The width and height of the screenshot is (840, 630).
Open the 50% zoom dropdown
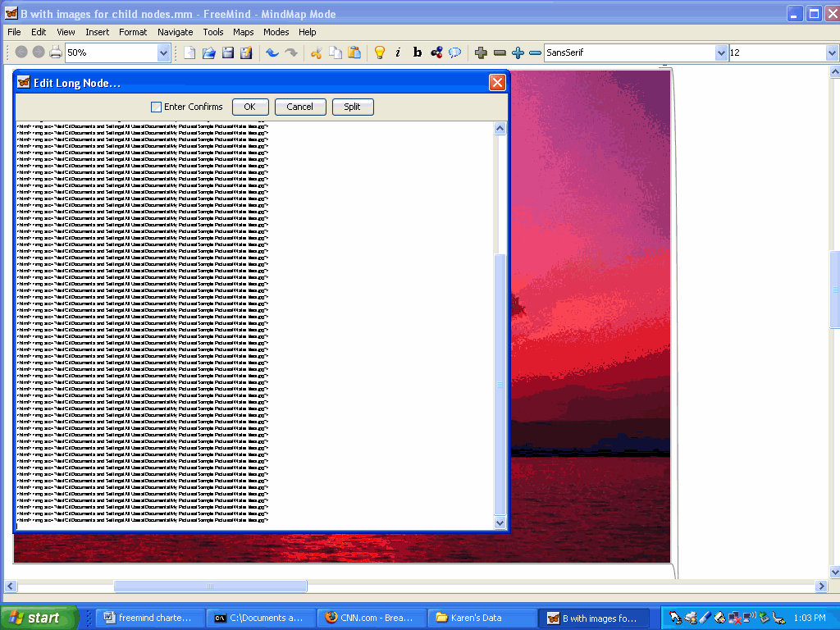pyautogui.click(x=163, y=52)
